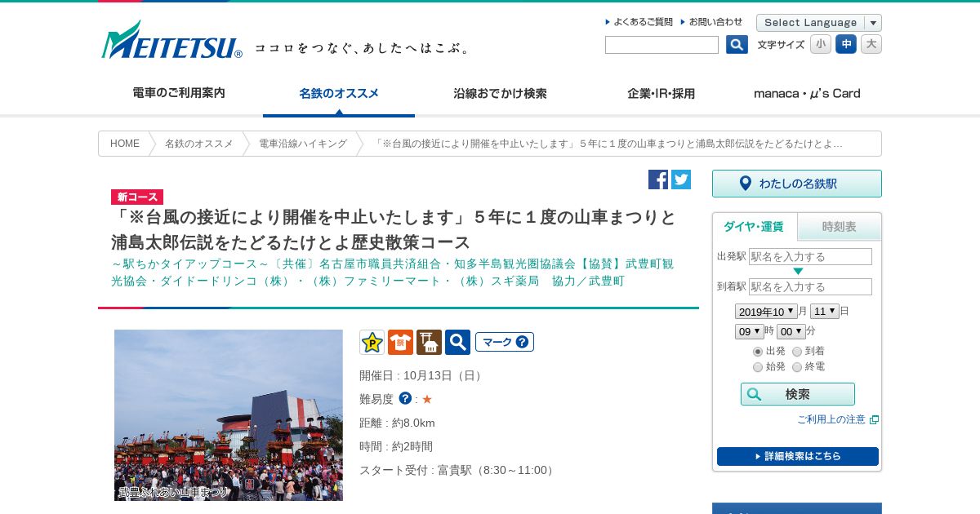Click よくあるご質問 link
The height and width of the screenshot is (514, 980).
pyautogui.click(x=639, y=22)
